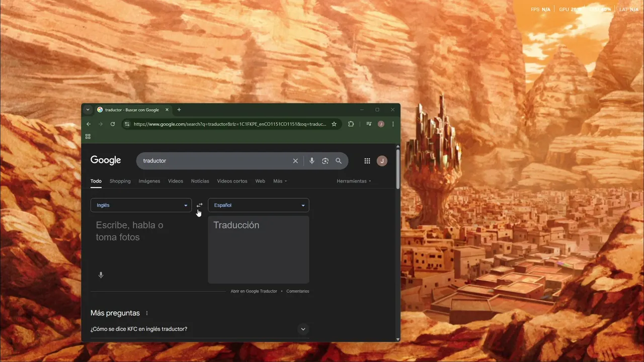This screenshot has width=644, height=362.
Task: Open the Chrome three-dot menu
Action: [393, 124]
